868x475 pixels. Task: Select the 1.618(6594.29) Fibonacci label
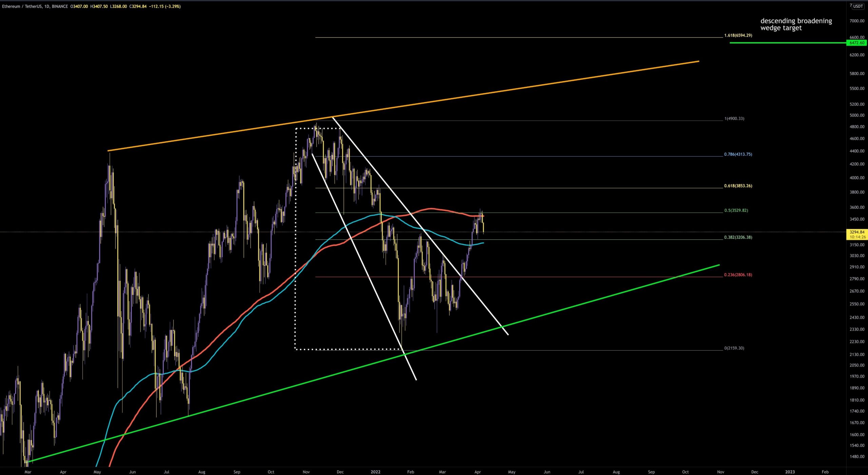click(738, 35)
